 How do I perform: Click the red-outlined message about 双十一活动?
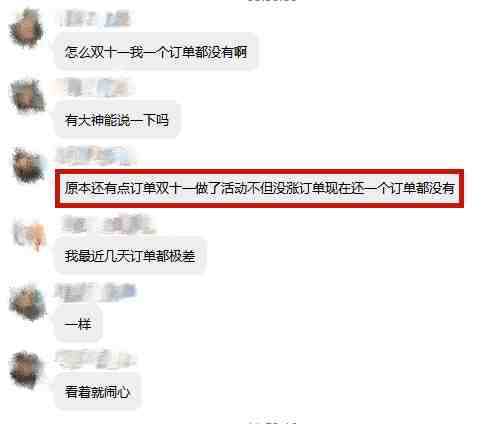click(x=259, y=188)
